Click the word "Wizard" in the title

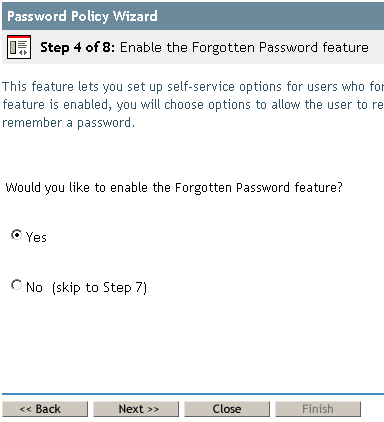tap(135, 16)
